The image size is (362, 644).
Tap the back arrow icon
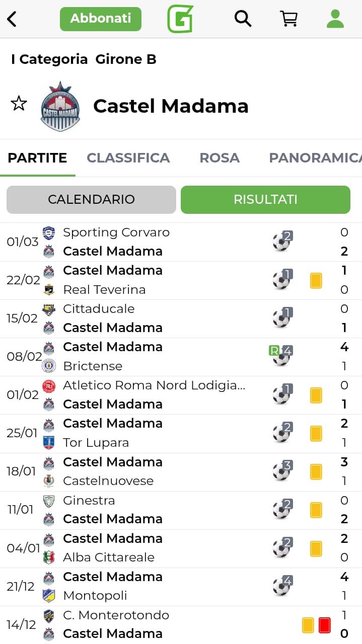[12, 19]
